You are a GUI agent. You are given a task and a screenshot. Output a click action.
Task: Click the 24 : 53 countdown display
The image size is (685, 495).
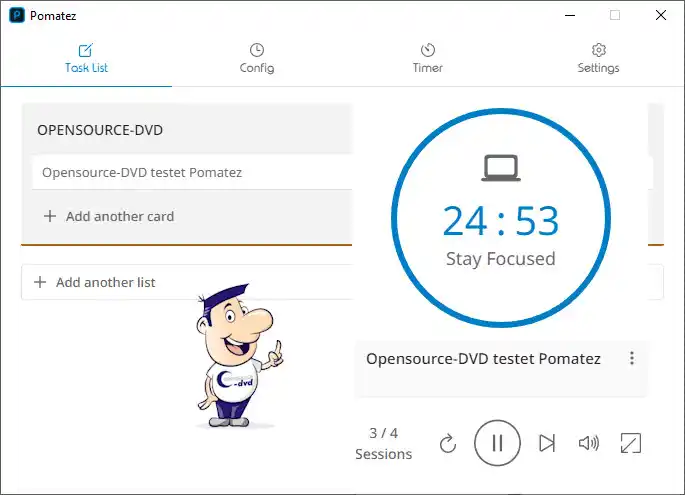pyautogui.click(x=501, y=221)
